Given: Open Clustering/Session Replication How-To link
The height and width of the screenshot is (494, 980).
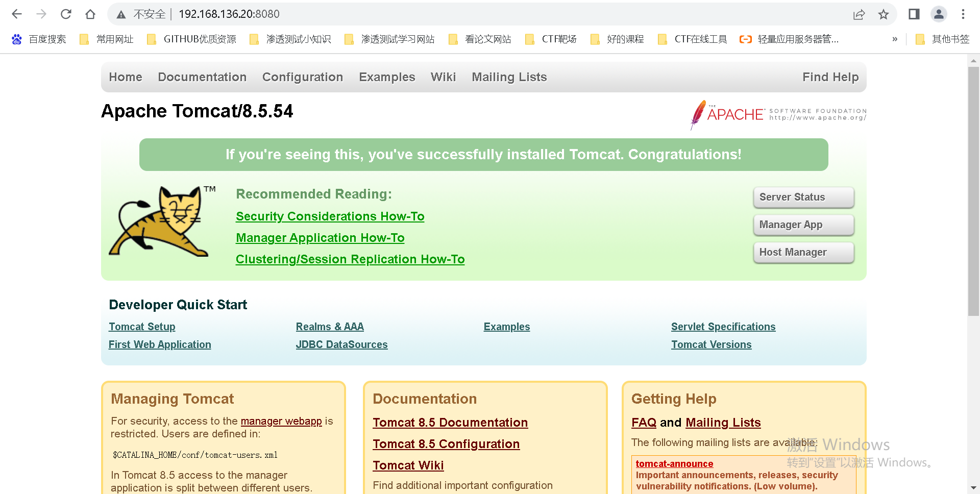Looking at the screenshot, I should click(x=350, y=259).
